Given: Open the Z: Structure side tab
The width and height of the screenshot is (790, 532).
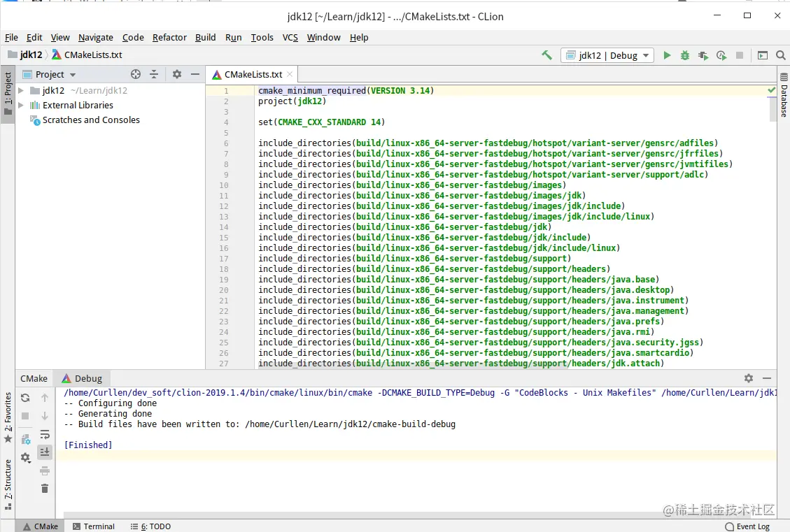Looking at the screenshot, I should coord(8,484).
